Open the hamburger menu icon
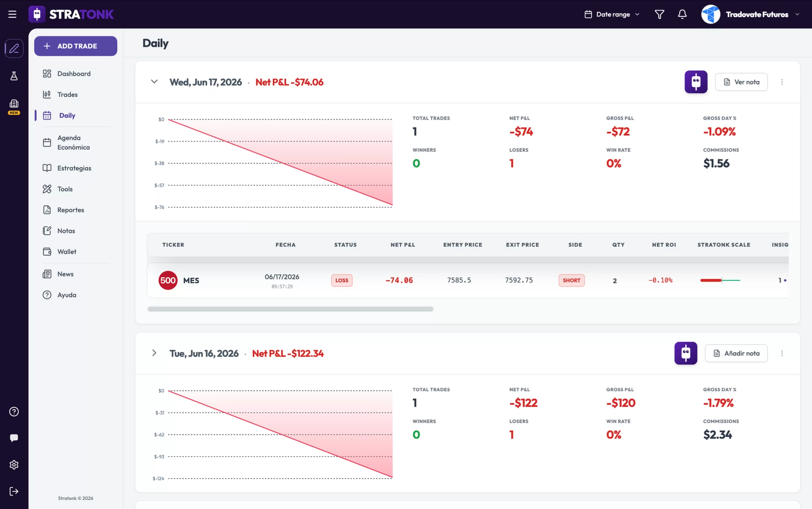This screenshot has height=509, width=812. click(12, 14)
